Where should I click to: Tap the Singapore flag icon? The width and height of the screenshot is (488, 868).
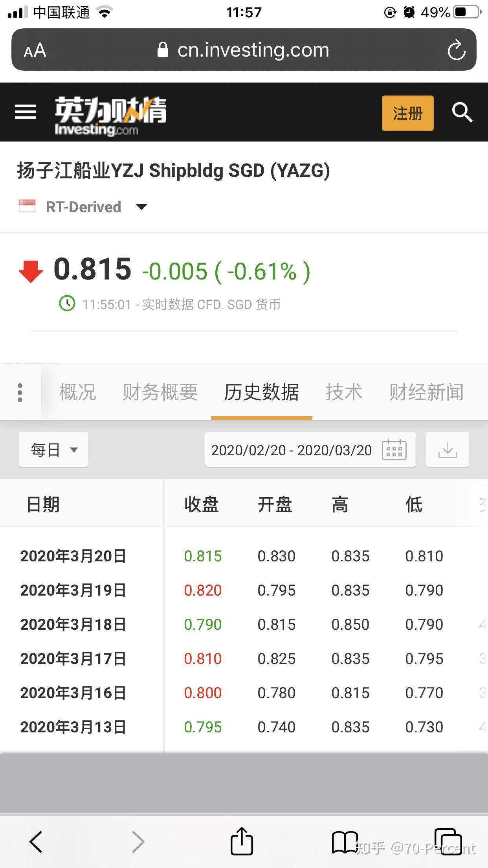click(27, 206)
